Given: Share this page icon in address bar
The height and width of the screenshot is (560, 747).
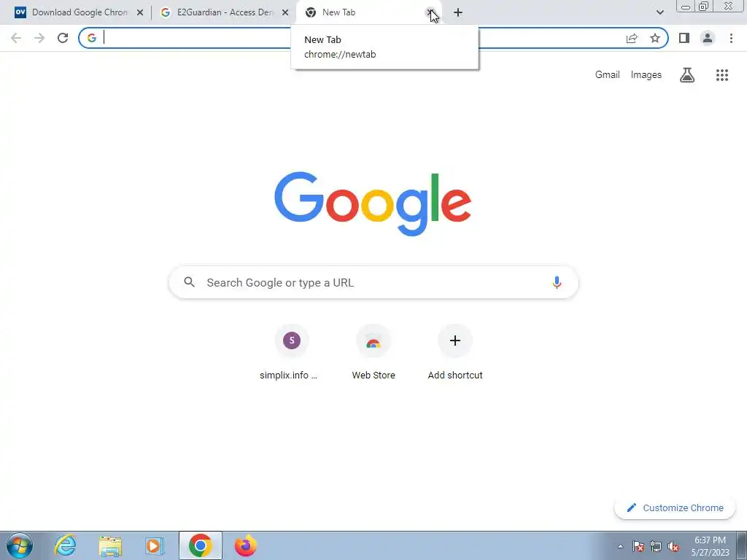Looking at the screenshot, I should click(632, 38).
